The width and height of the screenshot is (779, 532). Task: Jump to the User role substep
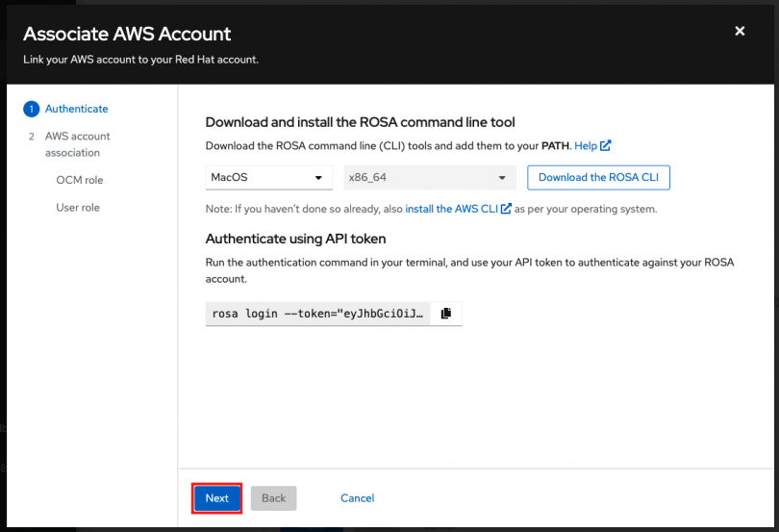coord(78,208)
